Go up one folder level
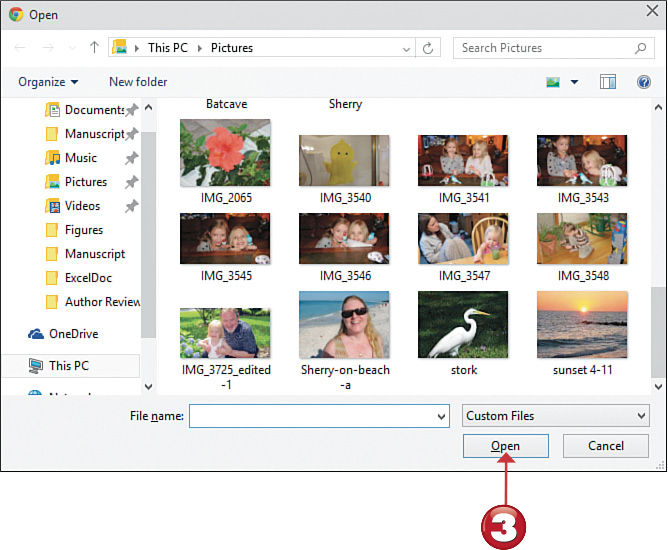This screenshot has height=550, width=668. click(x=94, y=47)
